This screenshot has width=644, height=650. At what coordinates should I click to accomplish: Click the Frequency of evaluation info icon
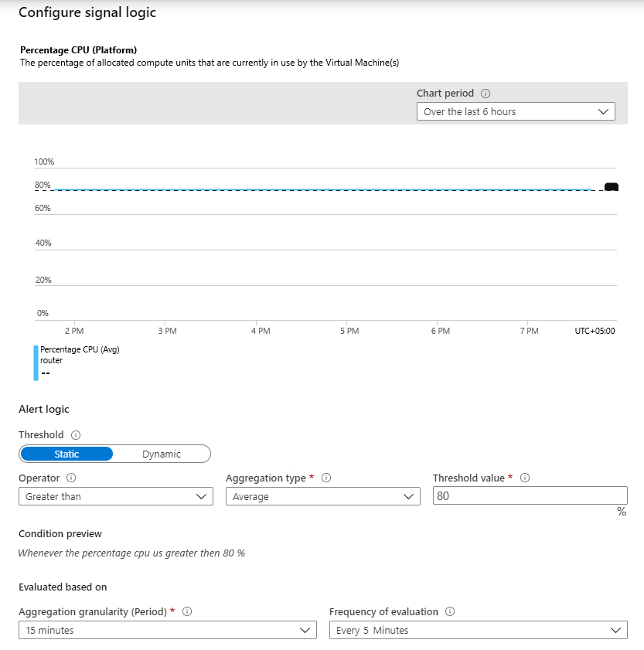pyautogui.click(x=450, y=611)
